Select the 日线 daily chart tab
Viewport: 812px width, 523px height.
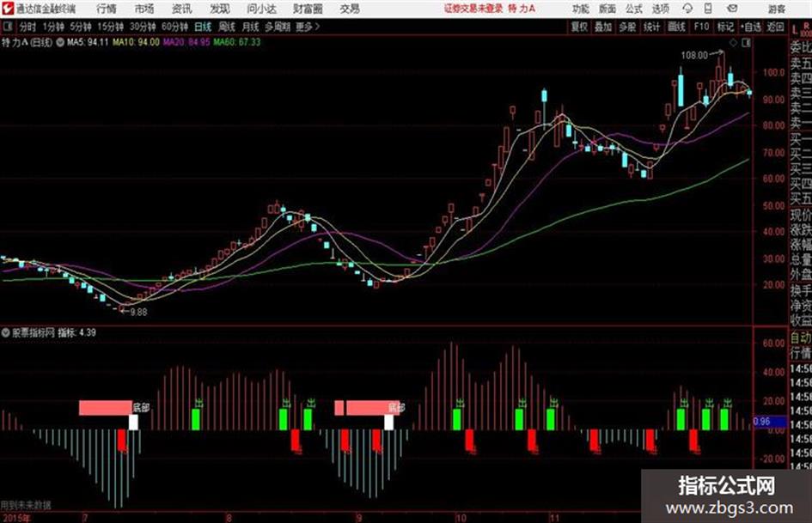[203, 27]
